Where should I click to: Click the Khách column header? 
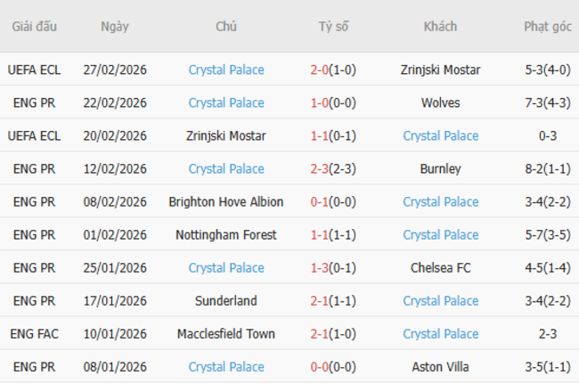(x=440, y=27)
